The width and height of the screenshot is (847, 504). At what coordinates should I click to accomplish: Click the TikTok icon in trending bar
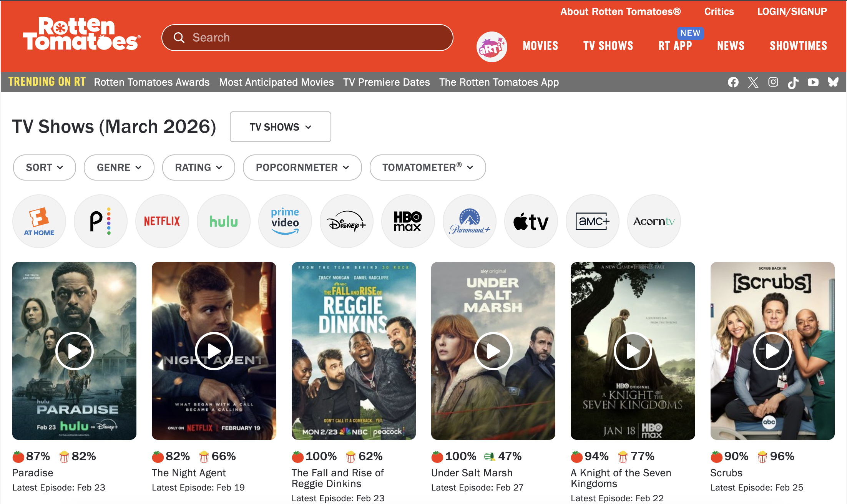coord(793,82)
